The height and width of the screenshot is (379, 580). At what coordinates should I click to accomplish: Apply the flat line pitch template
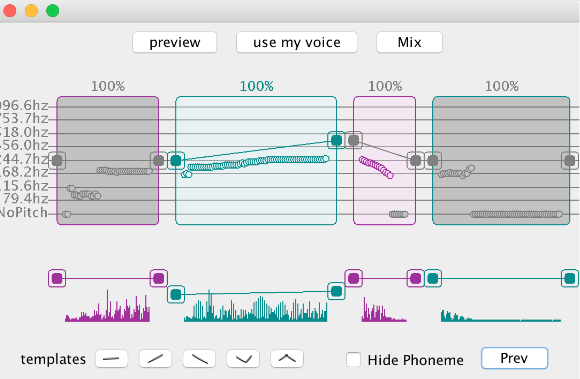[x=111, y=359]
